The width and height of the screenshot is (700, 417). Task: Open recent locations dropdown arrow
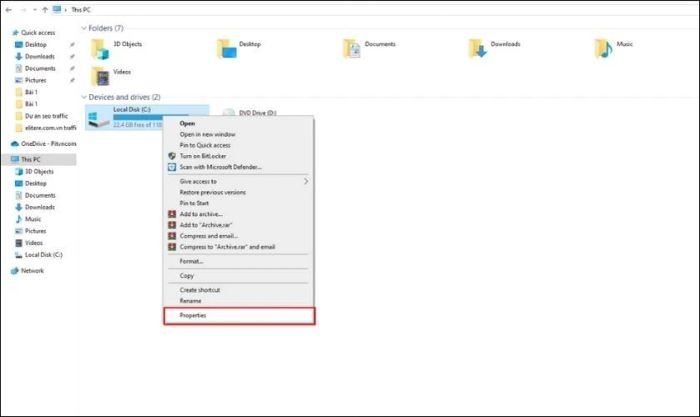34,10
